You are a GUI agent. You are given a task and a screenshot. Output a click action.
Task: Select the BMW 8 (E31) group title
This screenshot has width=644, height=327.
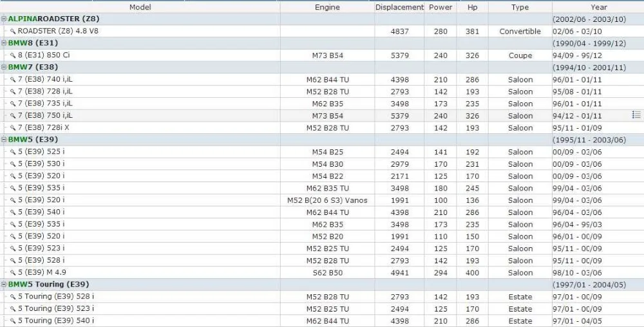[33, 43]
